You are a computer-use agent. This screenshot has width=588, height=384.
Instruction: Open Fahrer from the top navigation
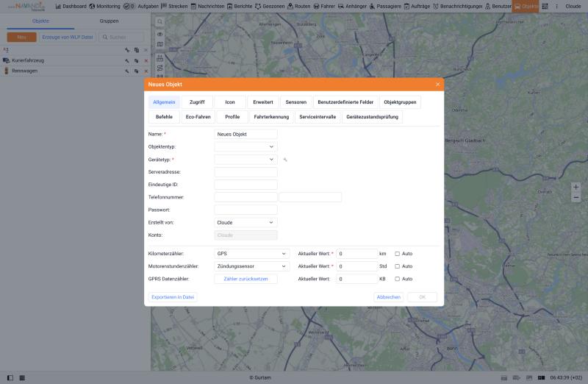coord(324,7)
